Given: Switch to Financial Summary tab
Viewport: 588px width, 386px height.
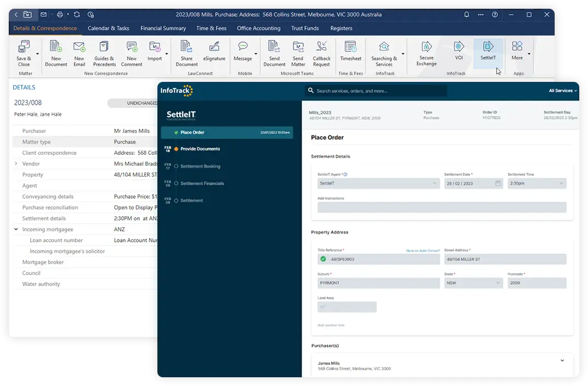Looking at the screenshot, I should pos(163,28).
